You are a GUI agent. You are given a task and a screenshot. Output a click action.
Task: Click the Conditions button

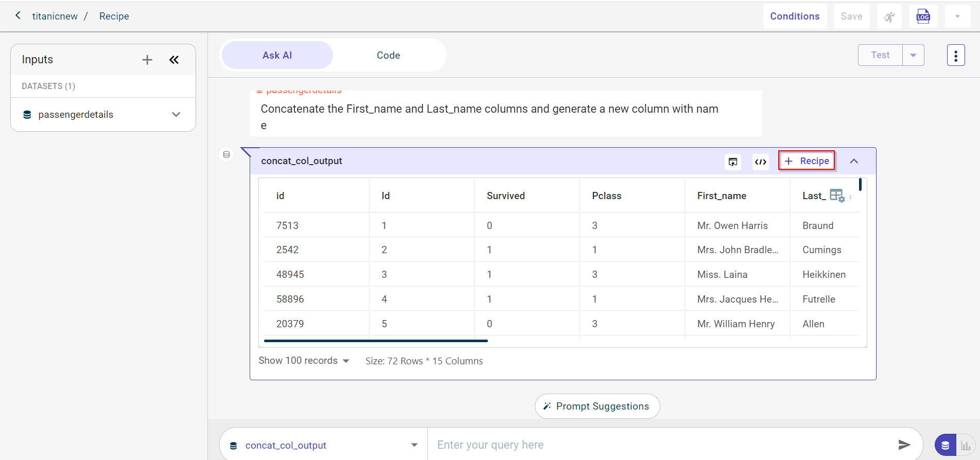click(795, 16)
